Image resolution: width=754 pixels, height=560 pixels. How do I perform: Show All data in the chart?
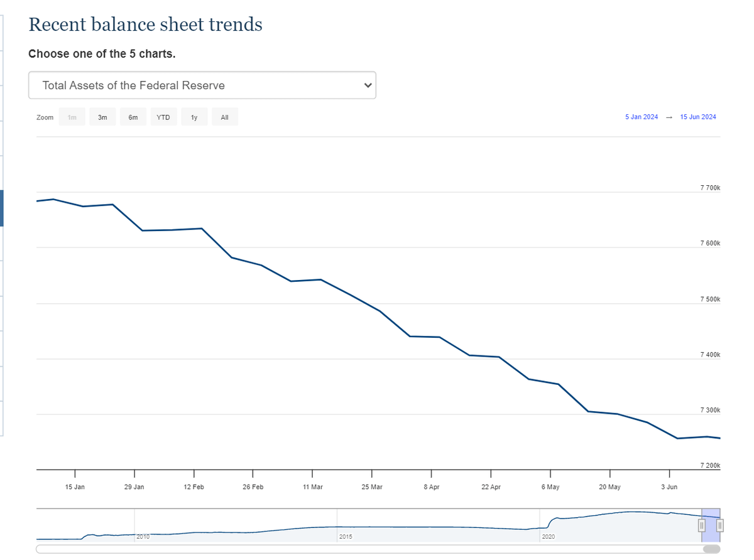pyautogui.click(x=225, y=117)
